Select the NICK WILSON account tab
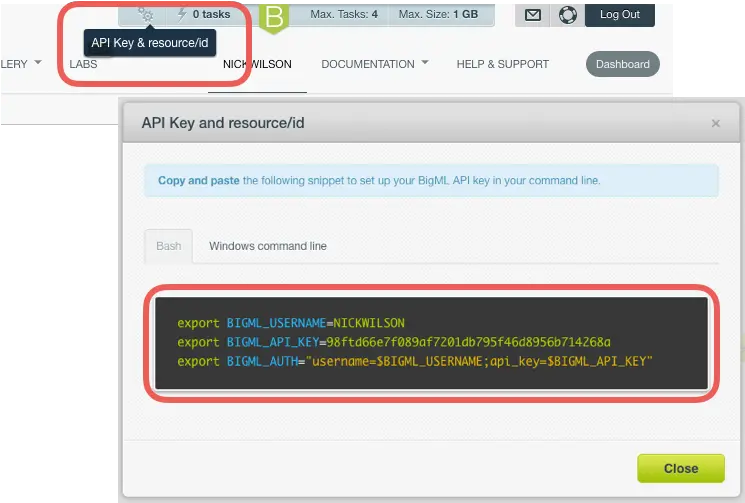745x503 pixels. point(257,64)
